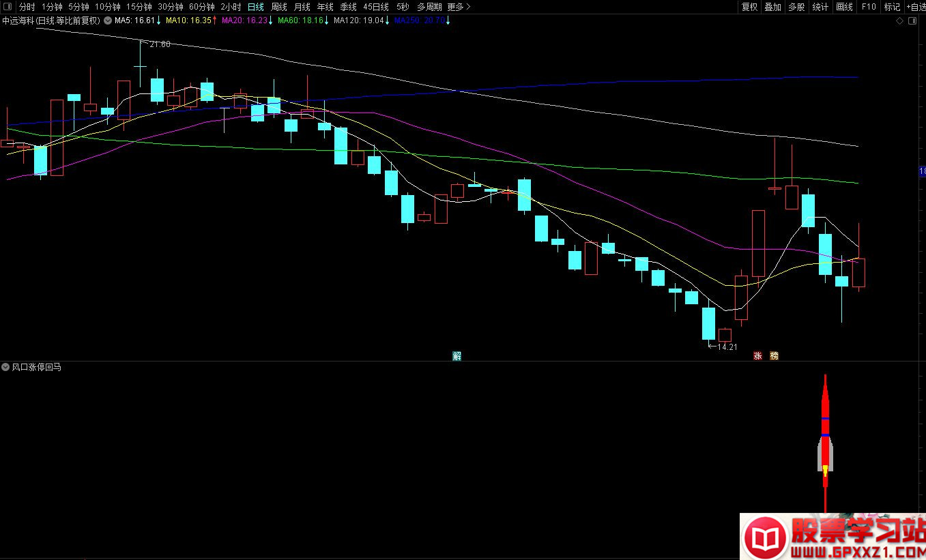
Task: Click the 标记 mark button
Action: tap(892, 7)
